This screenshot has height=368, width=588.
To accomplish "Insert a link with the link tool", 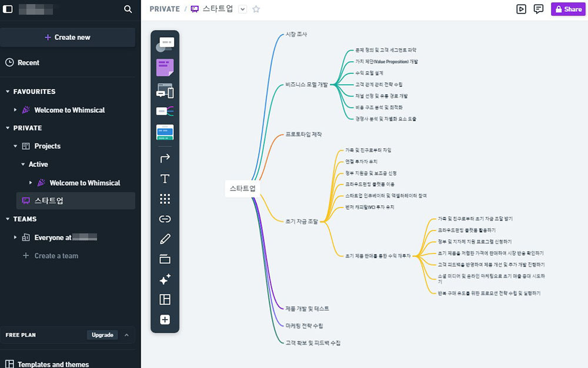I will tap(165, 219).
